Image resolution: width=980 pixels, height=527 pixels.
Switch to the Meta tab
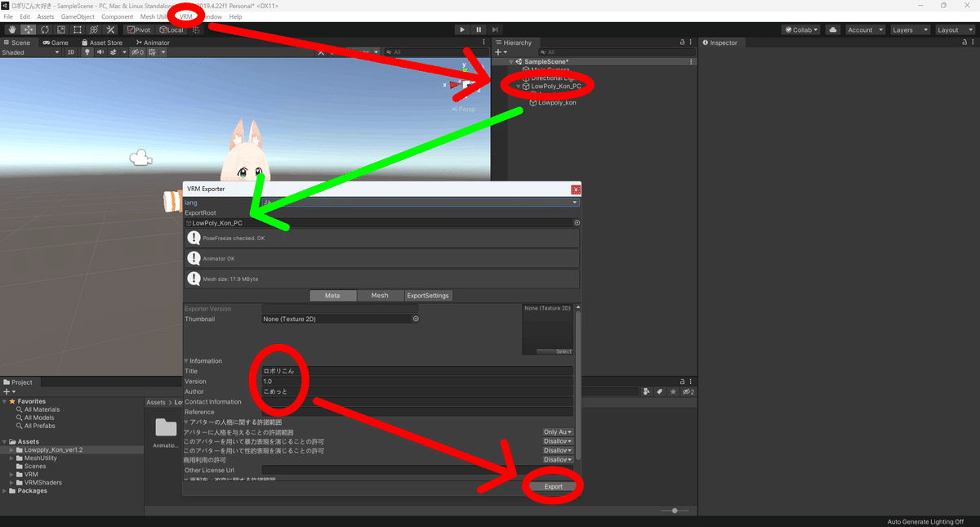(x=332, y=296)
